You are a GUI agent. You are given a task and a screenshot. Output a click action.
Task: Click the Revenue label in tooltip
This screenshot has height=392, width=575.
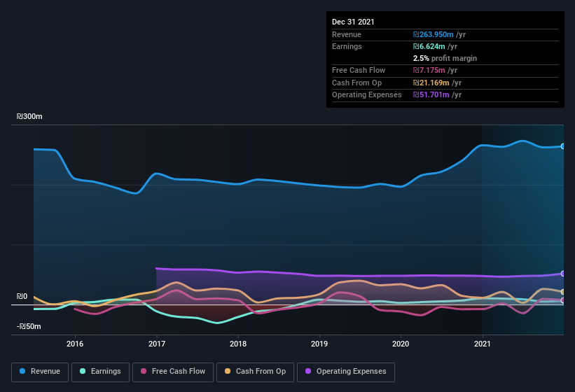pos(347,34)
